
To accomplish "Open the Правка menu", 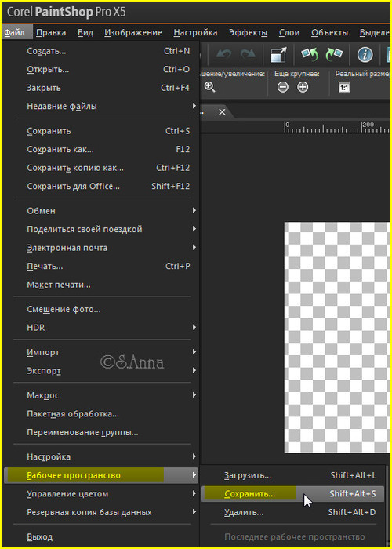I will pos(51,33).
